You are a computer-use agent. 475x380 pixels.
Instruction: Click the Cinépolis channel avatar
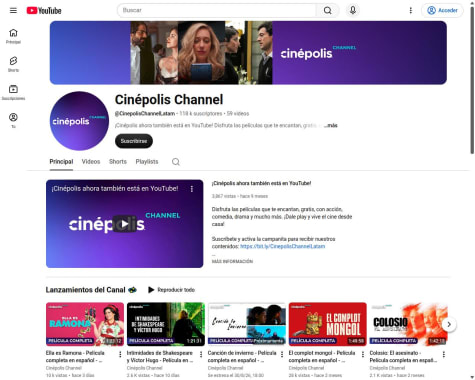point(79,121)
